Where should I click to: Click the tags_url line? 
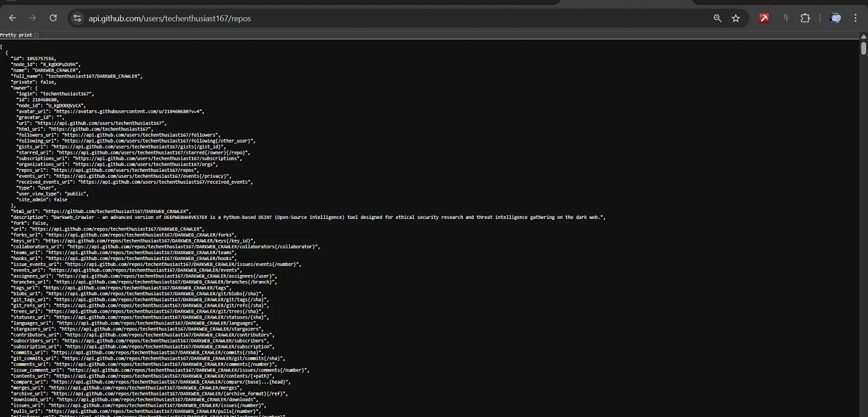[x=122, y=288]
